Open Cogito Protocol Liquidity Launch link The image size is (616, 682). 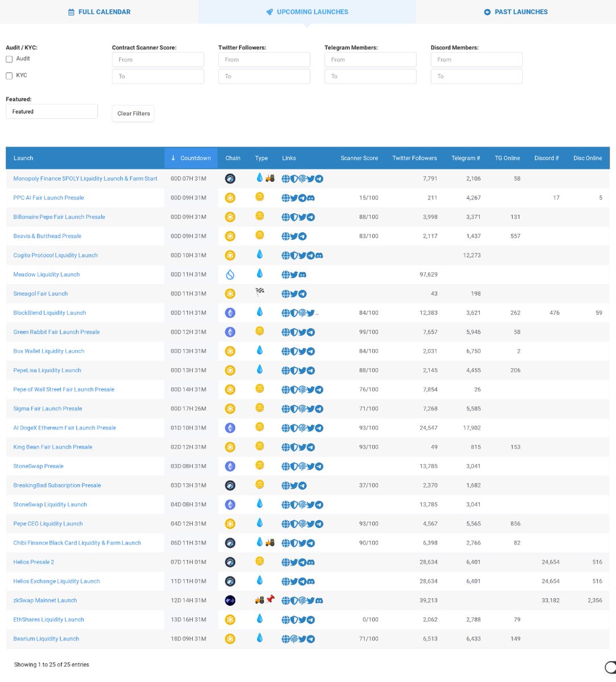coord(56,255)
